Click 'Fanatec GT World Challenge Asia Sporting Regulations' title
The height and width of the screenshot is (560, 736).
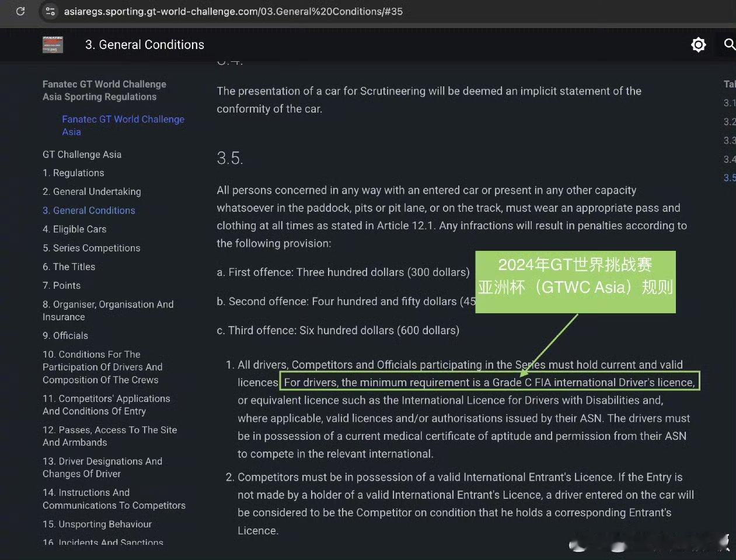(x=104, y=90)
